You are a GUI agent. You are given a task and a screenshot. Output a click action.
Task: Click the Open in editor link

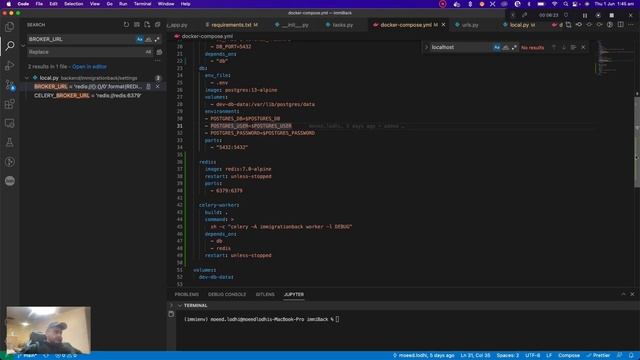coord(89,67)
